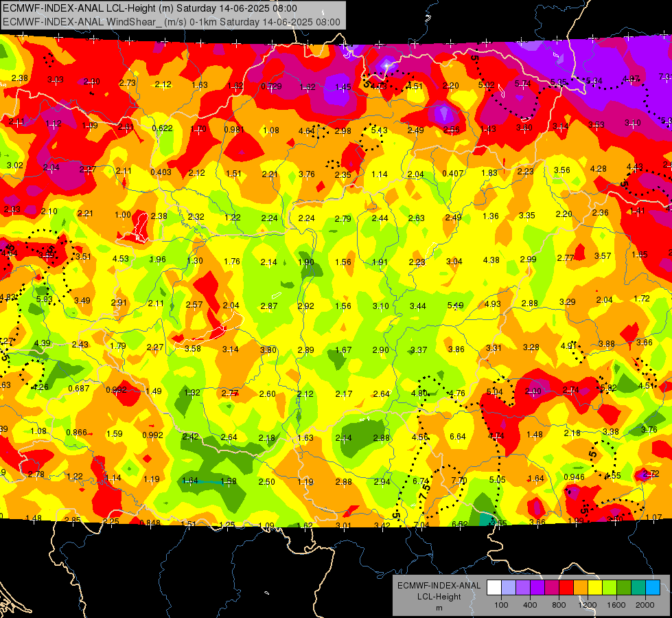Click the map value 3.02 at left edge
The image size is (672, 618).
[14, 165]
